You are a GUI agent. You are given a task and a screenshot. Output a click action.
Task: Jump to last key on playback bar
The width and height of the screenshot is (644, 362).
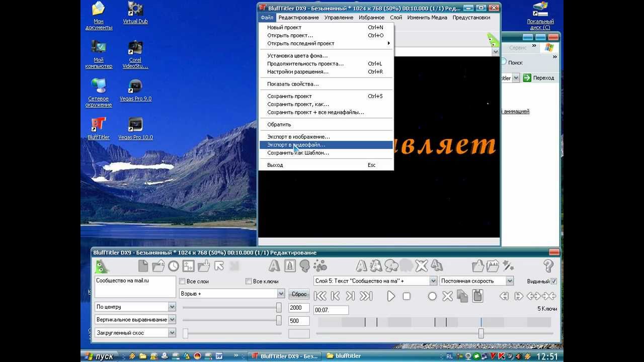(x=366, y=296)
